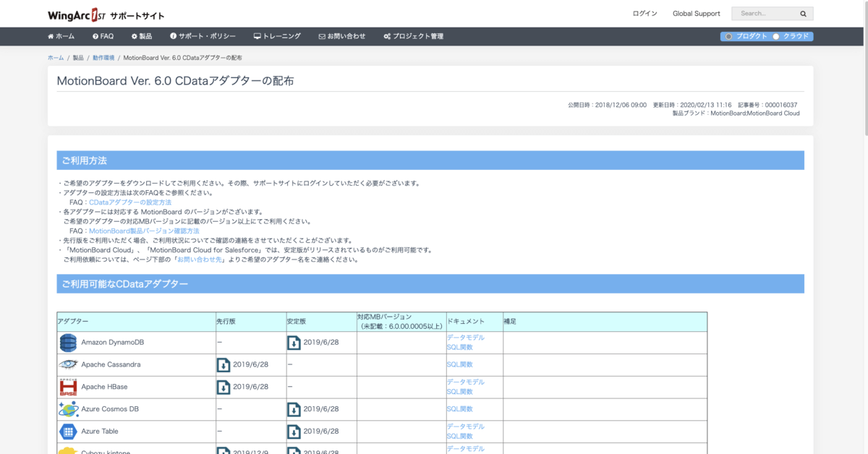
Task: Click the Apache Cassandra eye logo
Action: 68,364
